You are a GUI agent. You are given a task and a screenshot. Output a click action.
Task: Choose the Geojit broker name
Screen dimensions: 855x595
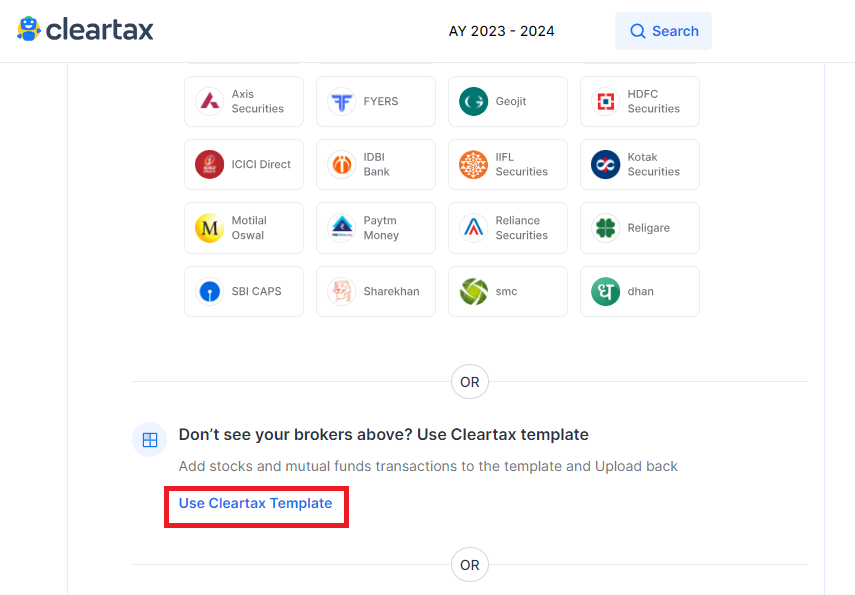pos(511,101)
